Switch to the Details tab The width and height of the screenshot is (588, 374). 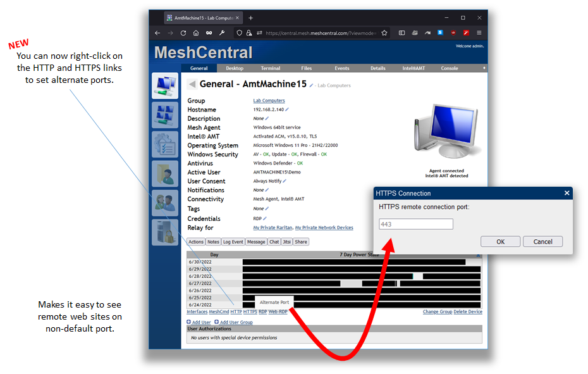378,68
